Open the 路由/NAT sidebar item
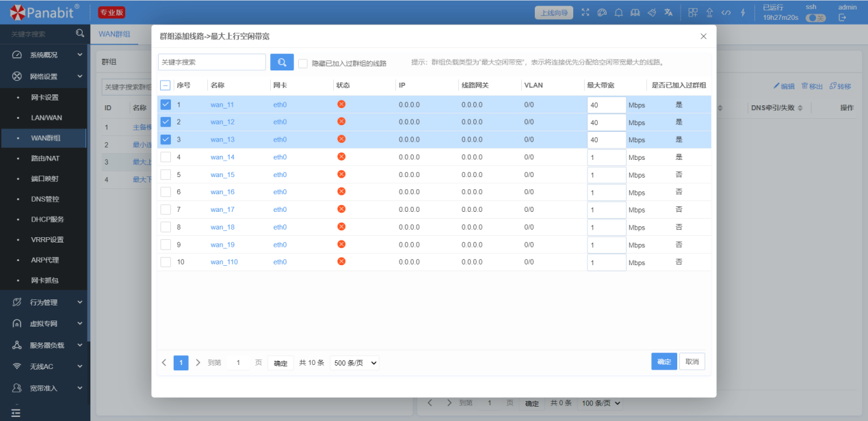This screenshot has height=421, width=868. [46, 158]
